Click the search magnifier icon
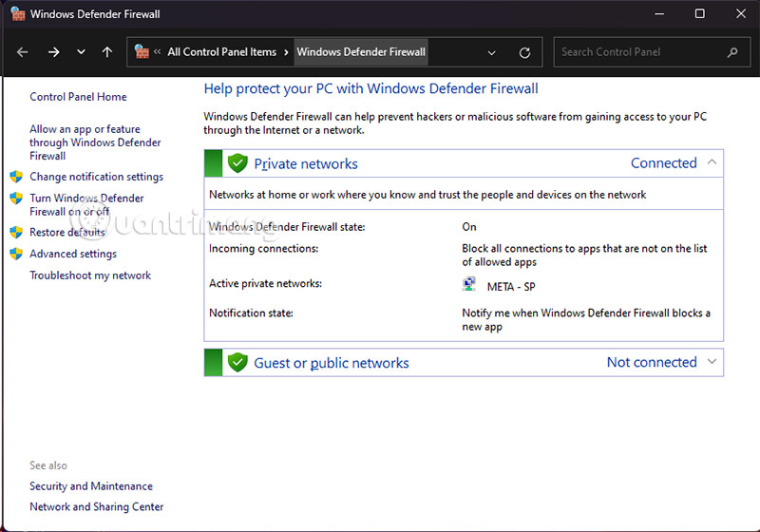The image size is (760, 532). (731, 52)
